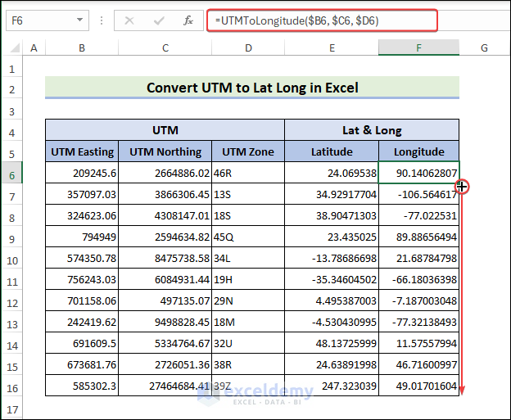Select latitude cell 38.90471303
Viewport: 511px width, 420px height.
click(x=332, y=215)
